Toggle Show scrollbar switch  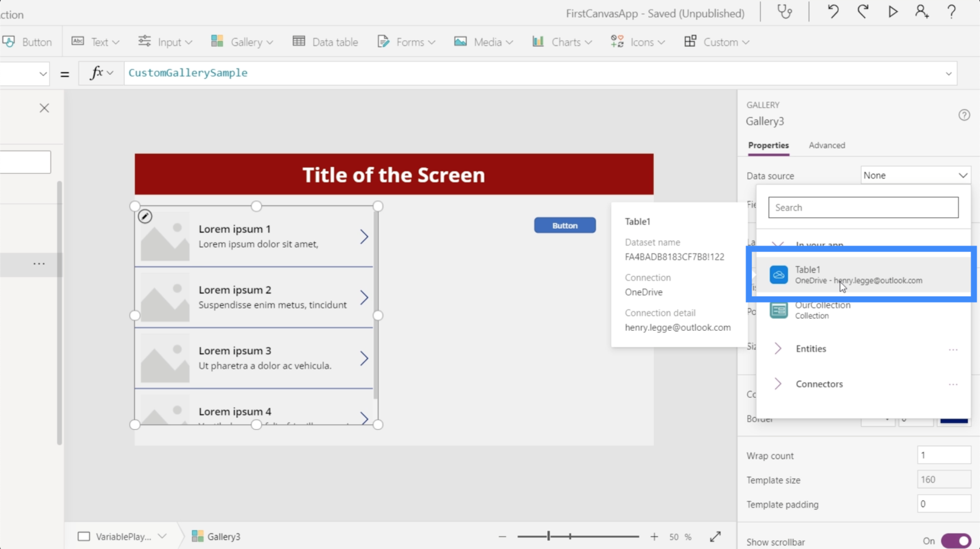(x=956, y=541)
